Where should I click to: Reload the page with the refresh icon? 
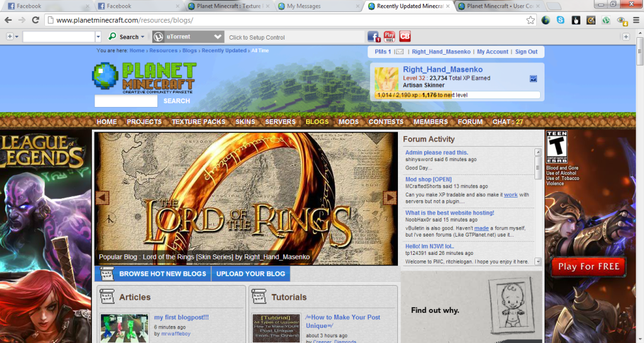point(35,20)
